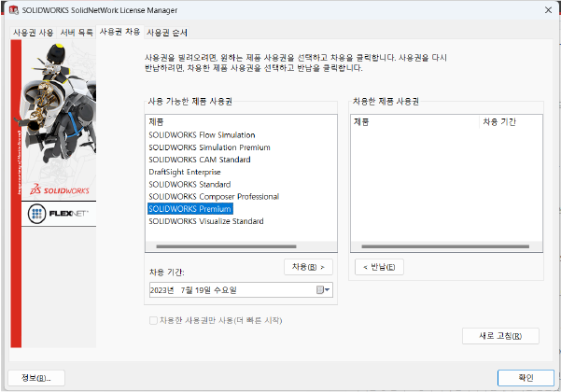Click horizontal scrollbar of borrowed licenses list
The height and width of the screenshot is (392, 561).
[445, 246]
